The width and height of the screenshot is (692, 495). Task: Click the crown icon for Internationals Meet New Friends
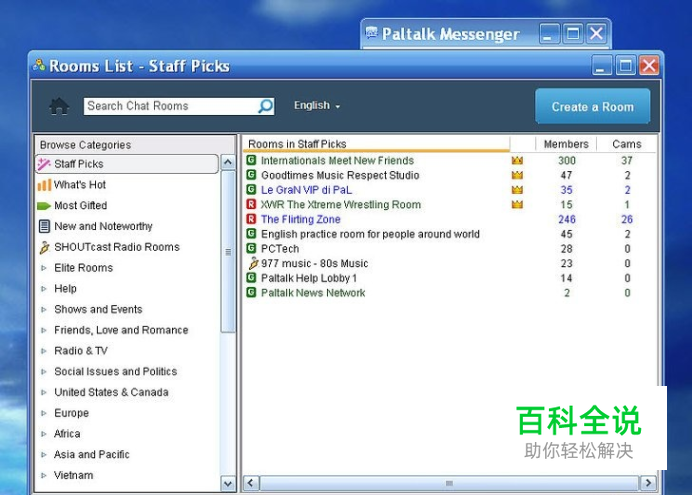(517, 160)
